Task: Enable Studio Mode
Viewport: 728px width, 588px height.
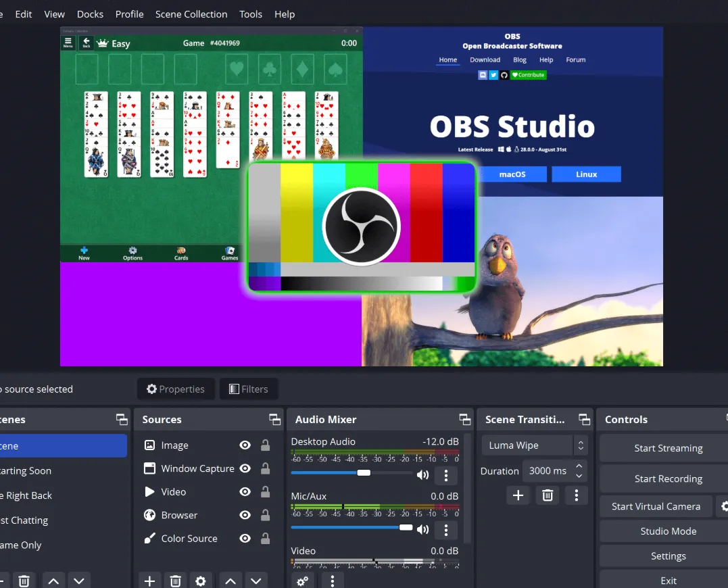Action: pos(668,531)
